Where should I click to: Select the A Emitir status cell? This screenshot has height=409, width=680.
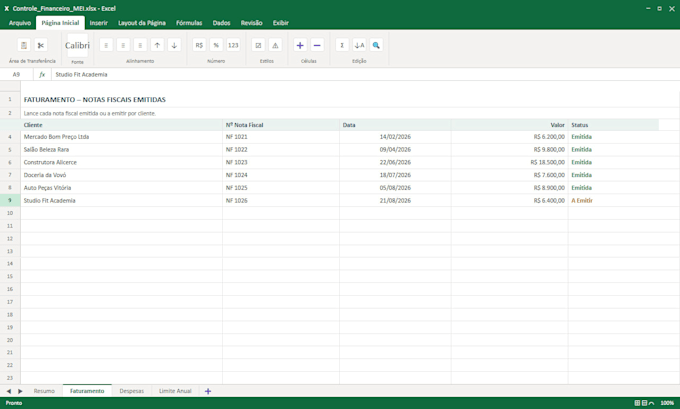pos(613,201)
